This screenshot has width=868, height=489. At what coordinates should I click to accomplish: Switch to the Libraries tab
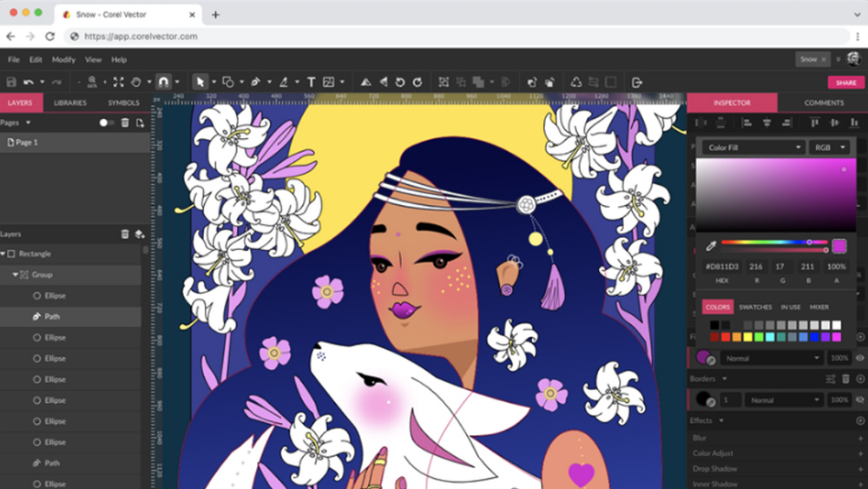[x=70, y=103]
